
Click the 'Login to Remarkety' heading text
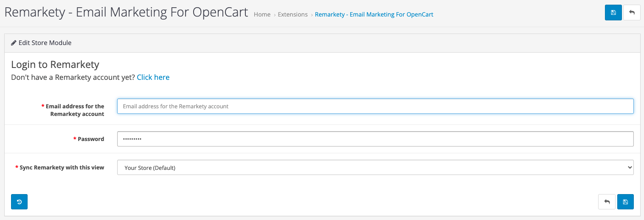[55, 65]
